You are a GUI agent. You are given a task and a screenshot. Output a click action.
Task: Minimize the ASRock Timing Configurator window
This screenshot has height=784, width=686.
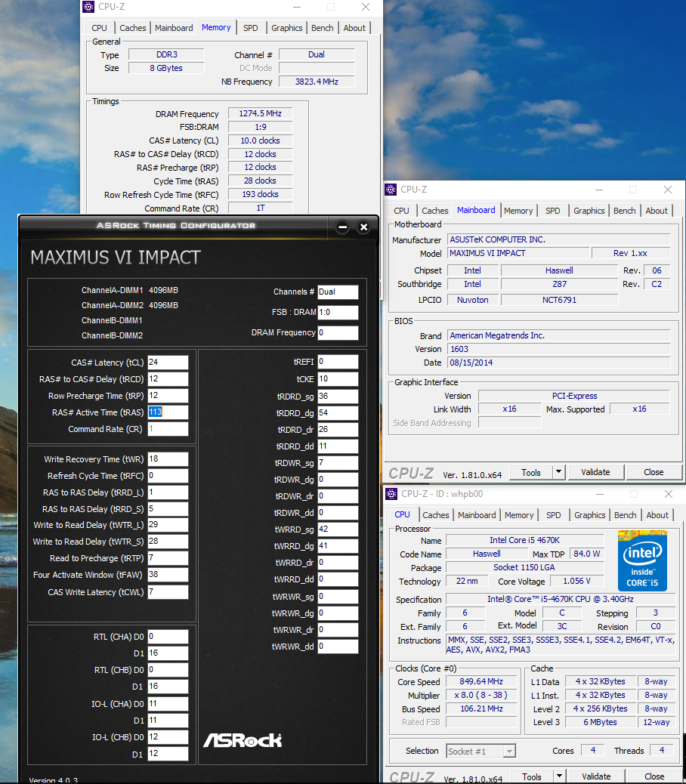(x=342, y=227)
